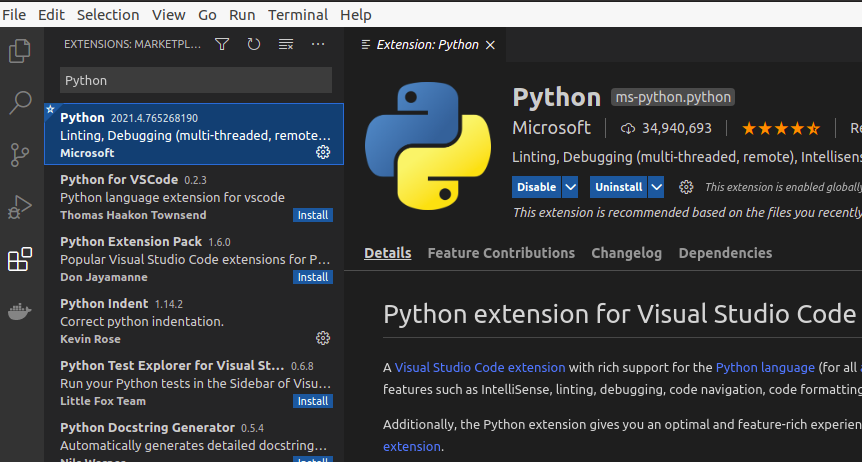Image resolution: width=862 pixels, height=462 pixels.
Task: Refresh the extensions marketplace list
Action: 253,45
